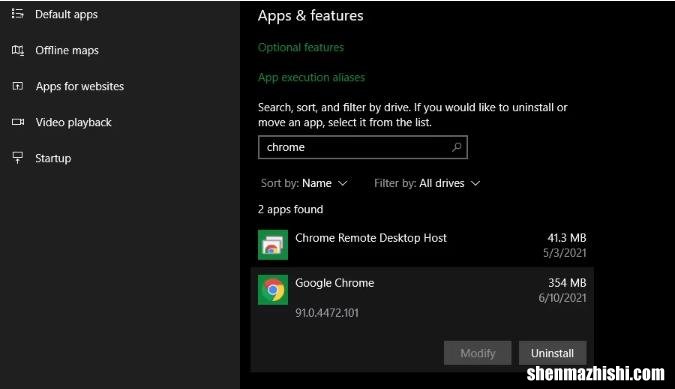
Task: Expand the Filter by All drives dropdown
Action: 427,183
